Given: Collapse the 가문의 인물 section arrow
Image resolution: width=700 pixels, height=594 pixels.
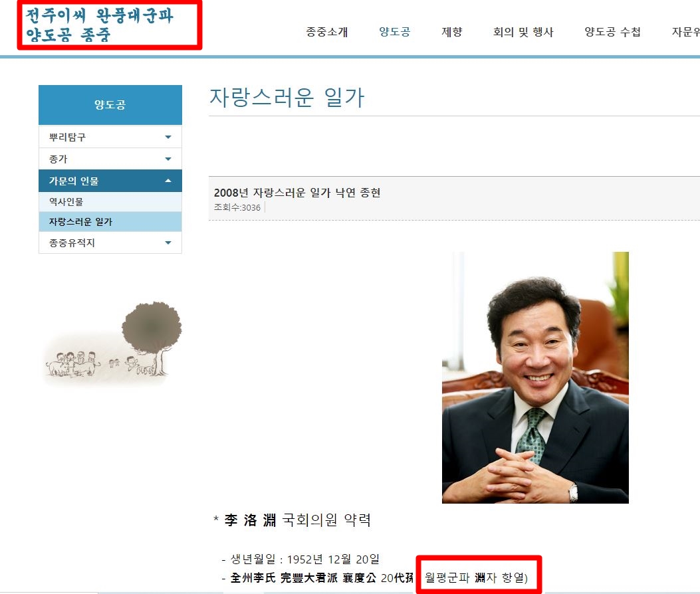Looking at the screenshot, I should click(x=168, y=181).
